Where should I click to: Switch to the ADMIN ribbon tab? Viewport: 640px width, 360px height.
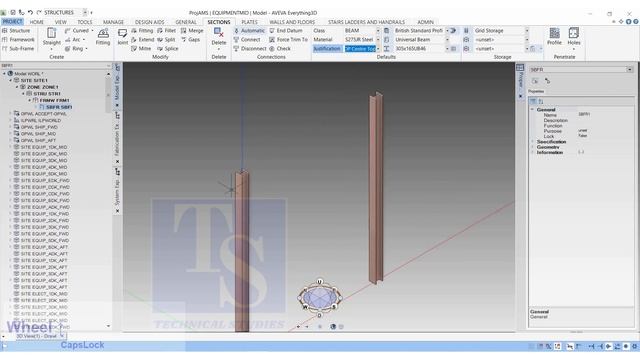click(425, 22)
